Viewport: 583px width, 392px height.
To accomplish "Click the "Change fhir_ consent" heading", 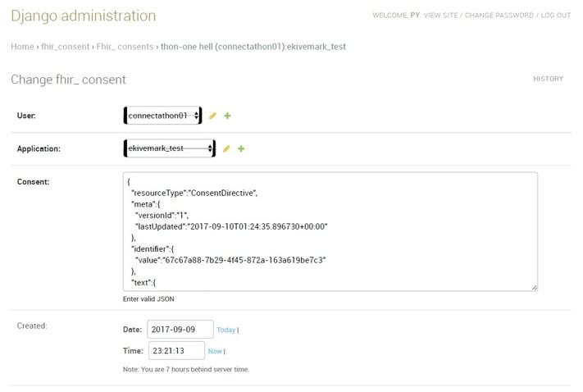I will pos(68,80).
